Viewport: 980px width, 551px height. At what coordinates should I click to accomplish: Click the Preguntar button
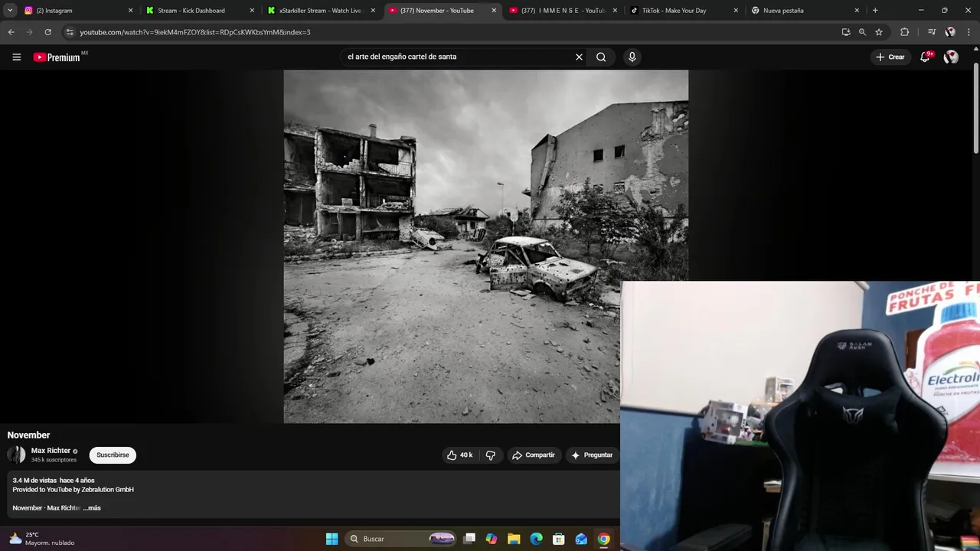[x=592, y=455]
